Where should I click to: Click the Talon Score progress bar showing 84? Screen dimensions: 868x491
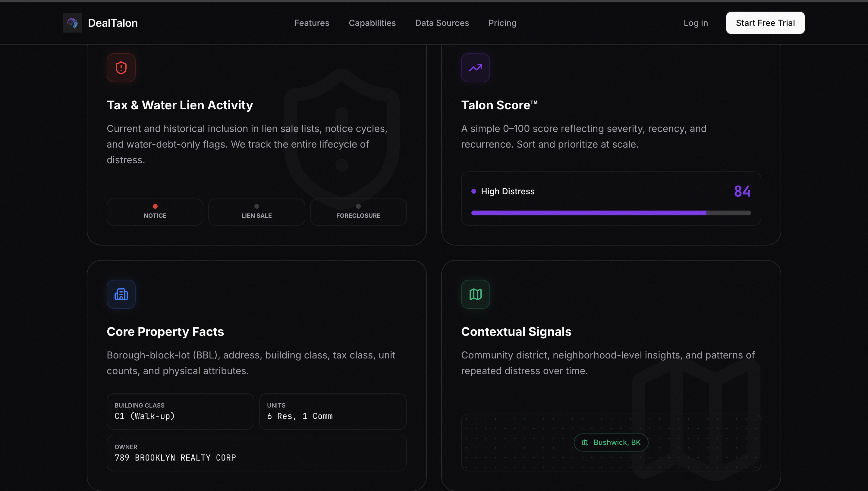[611, 212]
